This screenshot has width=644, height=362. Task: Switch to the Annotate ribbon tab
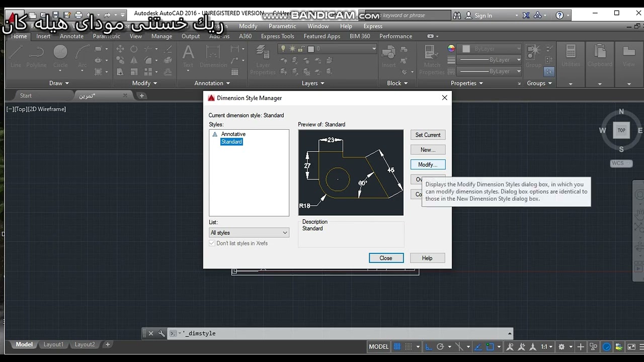pos(71,36)
